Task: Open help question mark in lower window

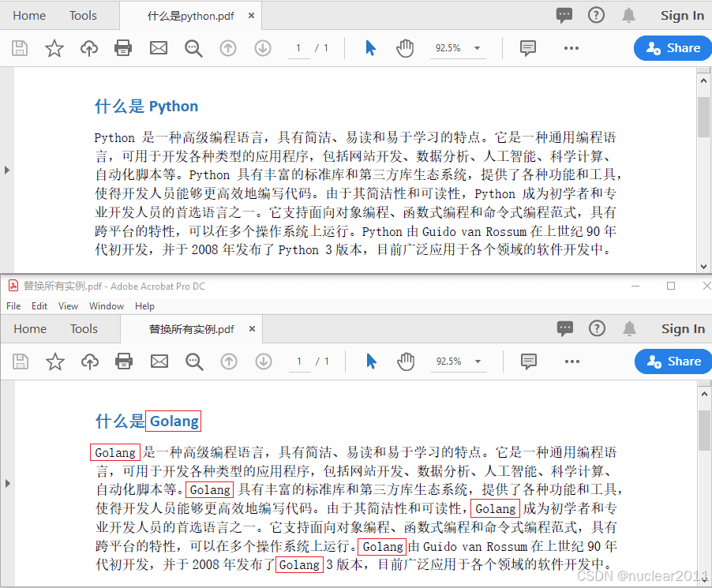Action: pos(597,329)
